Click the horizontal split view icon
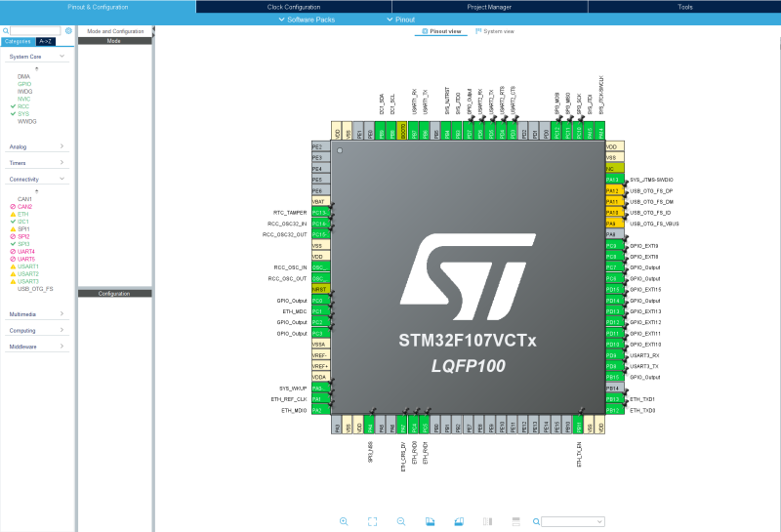The width and height of the screenshot is (781, 532). pos(516,521)
